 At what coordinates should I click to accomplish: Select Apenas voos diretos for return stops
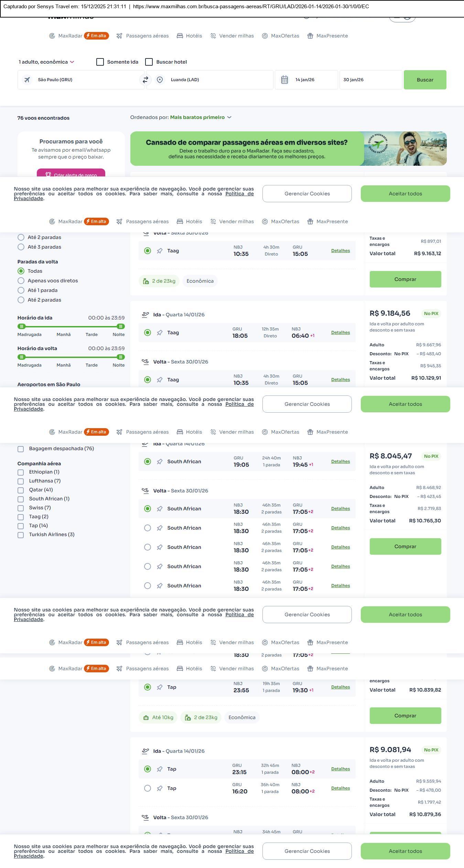point(21,281)
